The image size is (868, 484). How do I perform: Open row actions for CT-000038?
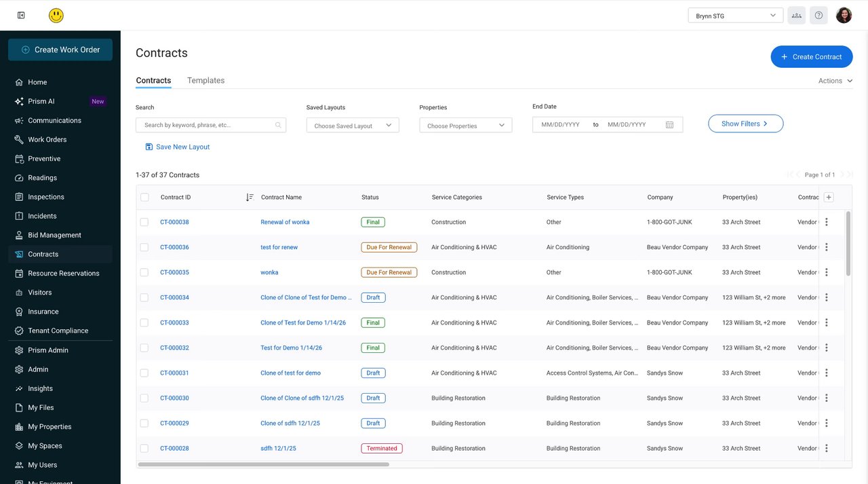827,222
